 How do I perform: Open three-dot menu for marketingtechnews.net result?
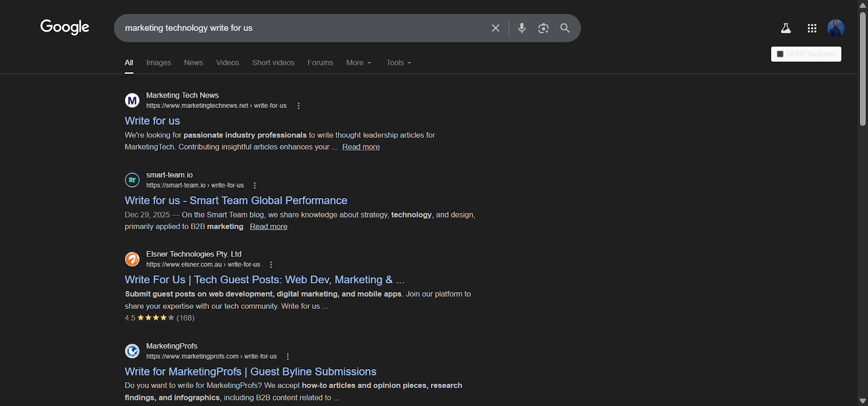298,106
